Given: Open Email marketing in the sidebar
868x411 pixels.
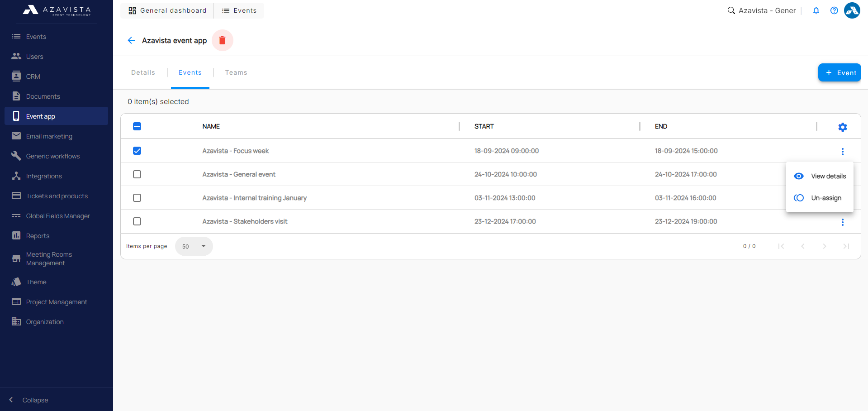Looking at the screenshot, I should click(57, 136).
